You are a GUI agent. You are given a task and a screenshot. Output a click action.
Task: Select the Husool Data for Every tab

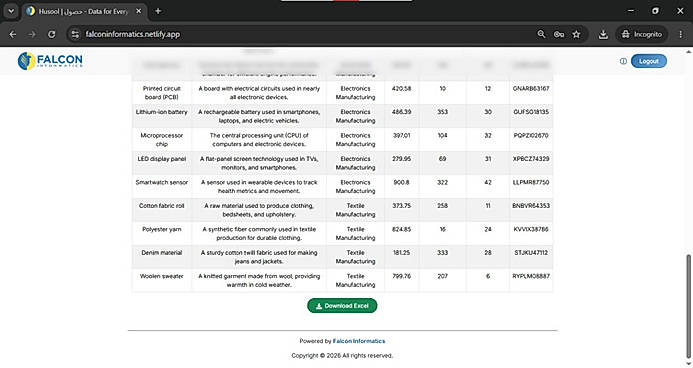pos(84,11)
